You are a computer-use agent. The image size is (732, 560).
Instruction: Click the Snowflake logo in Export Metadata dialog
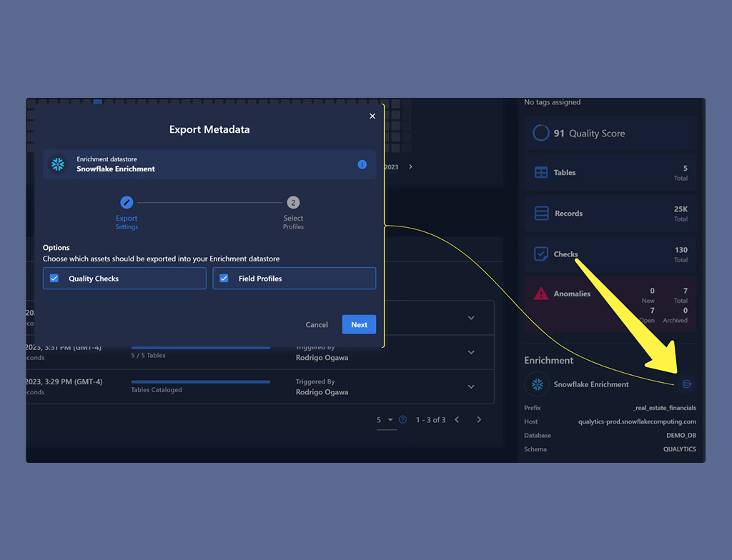click(x=58, y=164)
